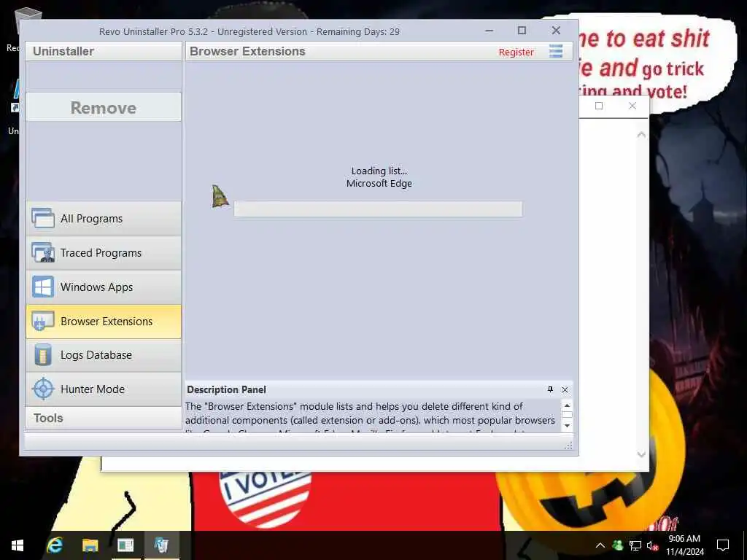Screen dimensions: 747x560
Task: Click the Revo window resize grip
Action: click(568, 446)
